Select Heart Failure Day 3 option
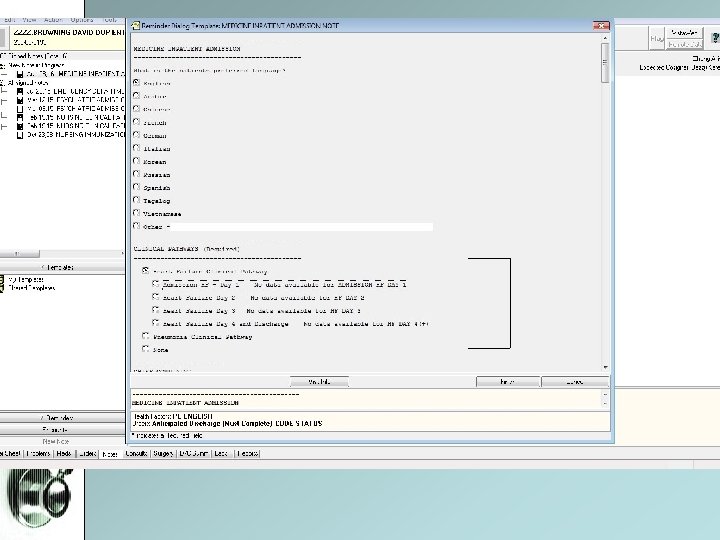 (156, 310)
